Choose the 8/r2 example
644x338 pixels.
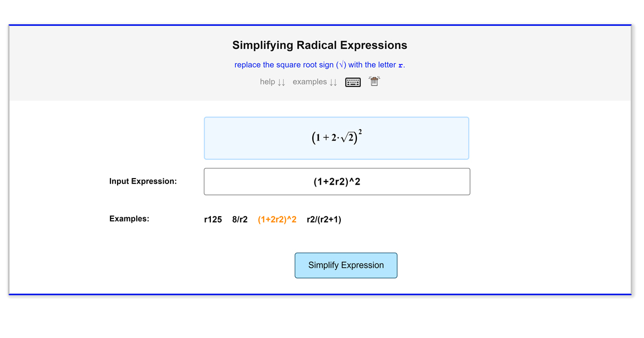click(x=240, y=219)
